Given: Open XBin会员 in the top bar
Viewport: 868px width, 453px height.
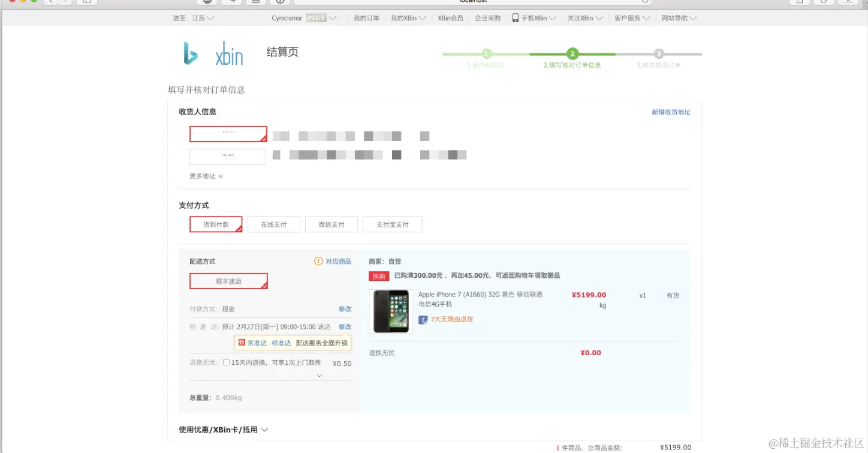Looking at the screenshot, I should (450, 18).
